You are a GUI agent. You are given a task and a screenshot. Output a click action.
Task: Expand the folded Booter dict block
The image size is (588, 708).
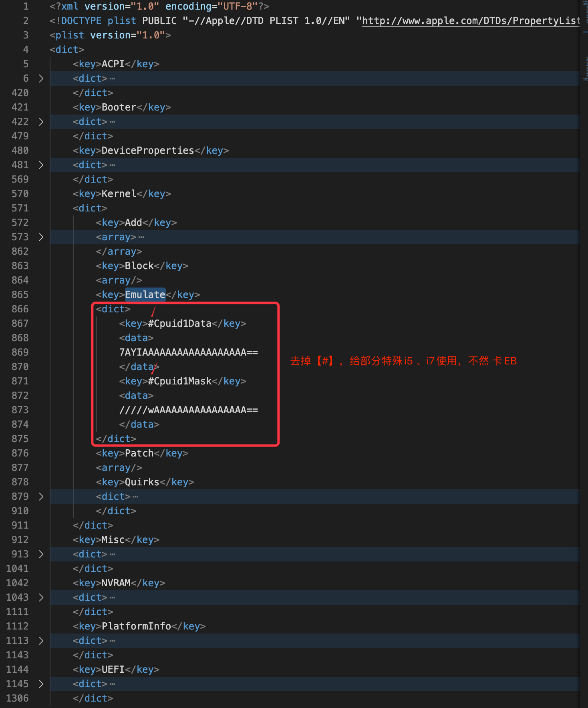point(41,122)
